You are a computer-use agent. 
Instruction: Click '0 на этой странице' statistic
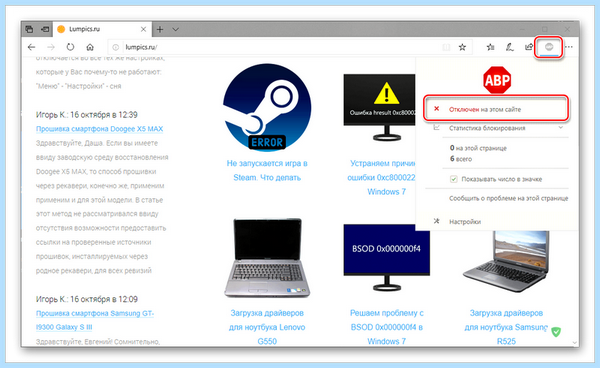[478, 148]
